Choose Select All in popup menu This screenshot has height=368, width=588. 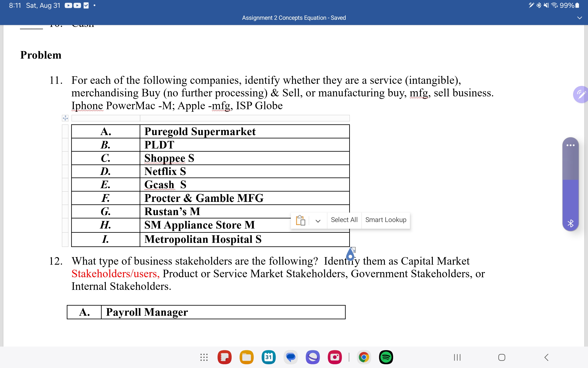point(344,220)
